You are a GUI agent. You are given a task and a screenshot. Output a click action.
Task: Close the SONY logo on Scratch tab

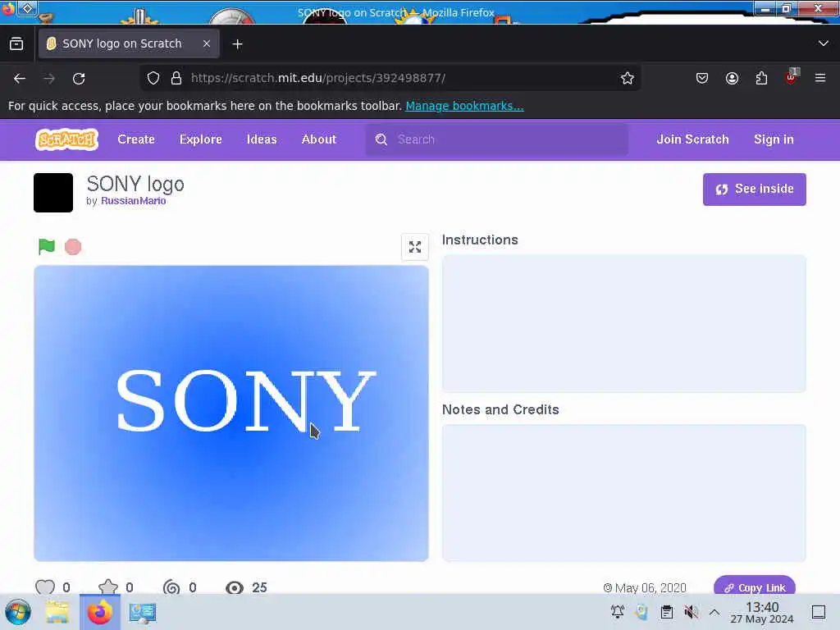[206, 43]
